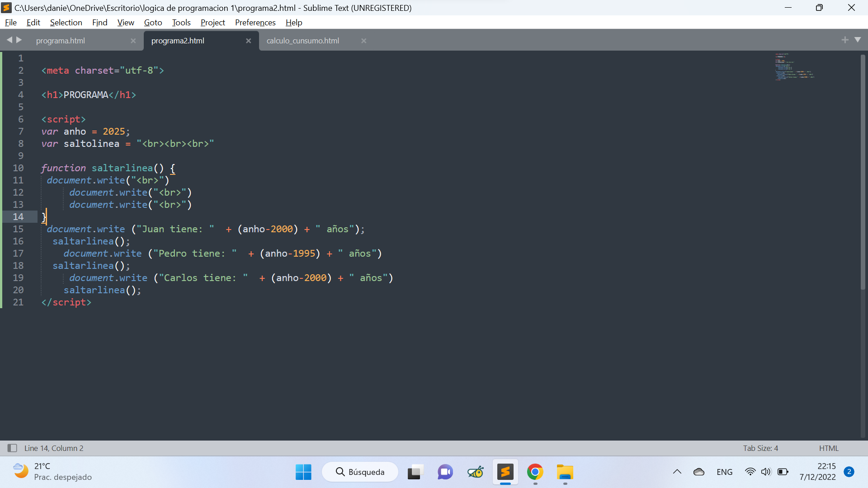
Task: Open the Selection menu
Action: (66, 23)
